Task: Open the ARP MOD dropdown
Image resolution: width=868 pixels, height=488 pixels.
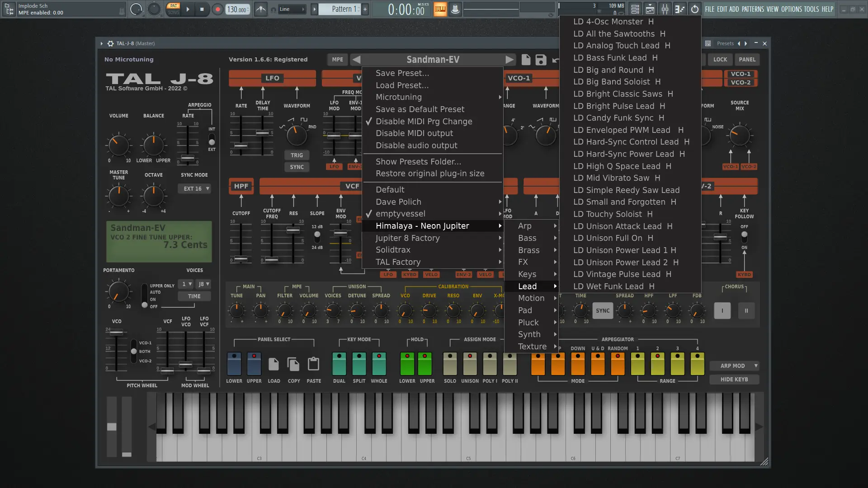Action: tap(734, 366)
